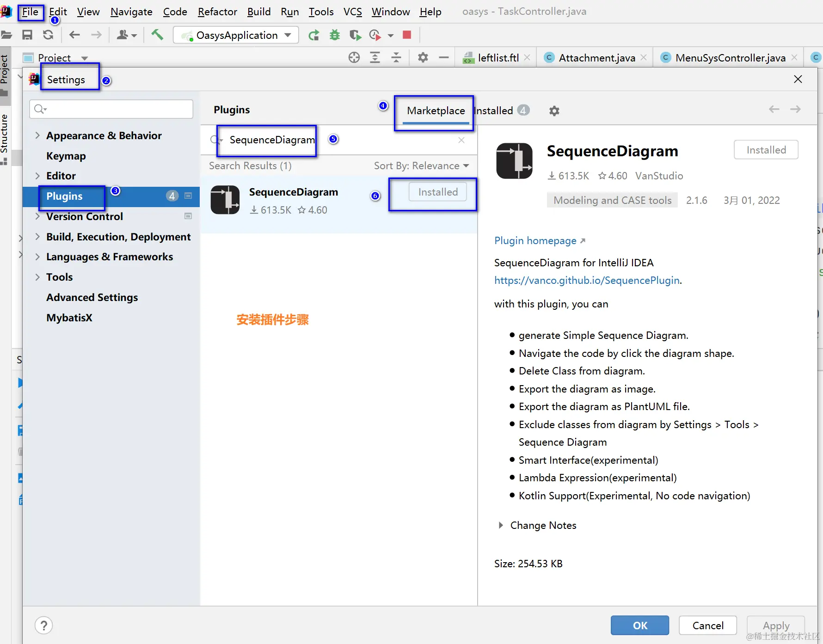Image resolution: width=823 pixels, height=644 pixels.
Task: Click Installed button in plugin details header
Action: pos(766,150)
